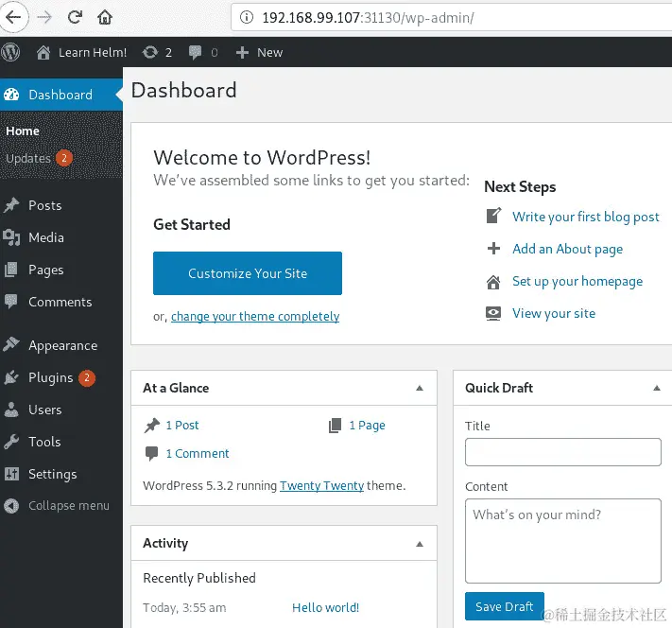Click the Dashboard gauge icon
The width and height of the screenshot is (672, 628).
coord(11,95)
